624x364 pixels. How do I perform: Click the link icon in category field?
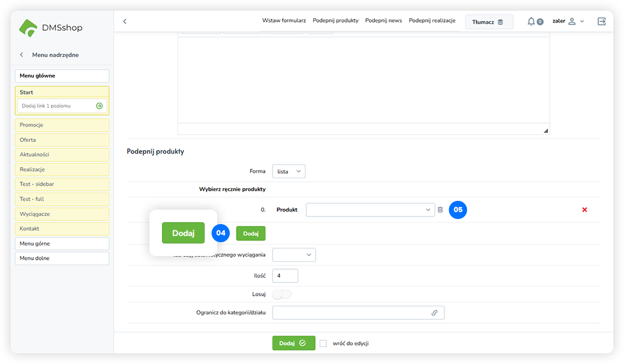(x=434, y=313)
